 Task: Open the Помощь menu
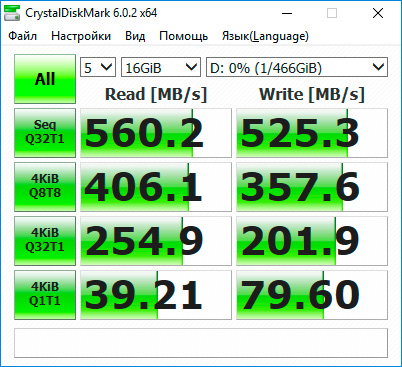pyautogui.click(x=184, y=36)
